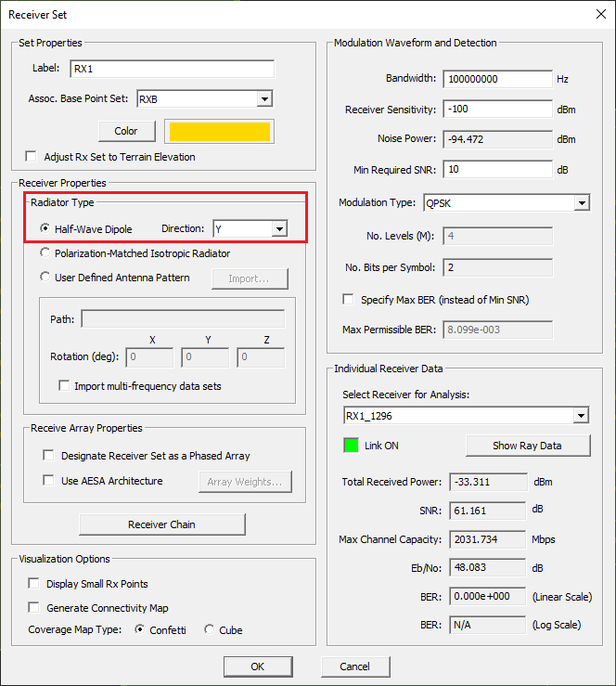616x686 pixels.
Task: Click the BER Linear Scale value
Action: point(487,596)
